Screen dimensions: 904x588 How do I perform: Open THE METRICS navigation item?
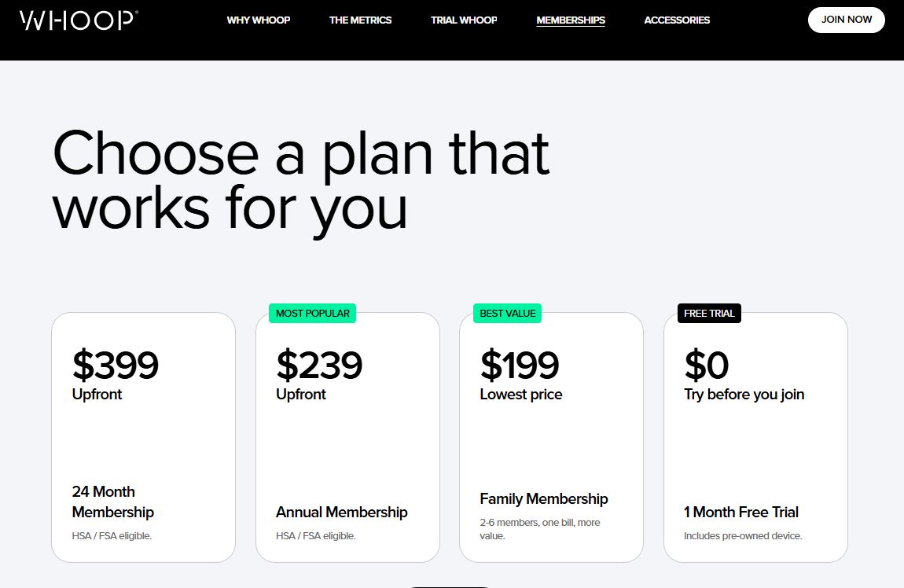[360, 20]
